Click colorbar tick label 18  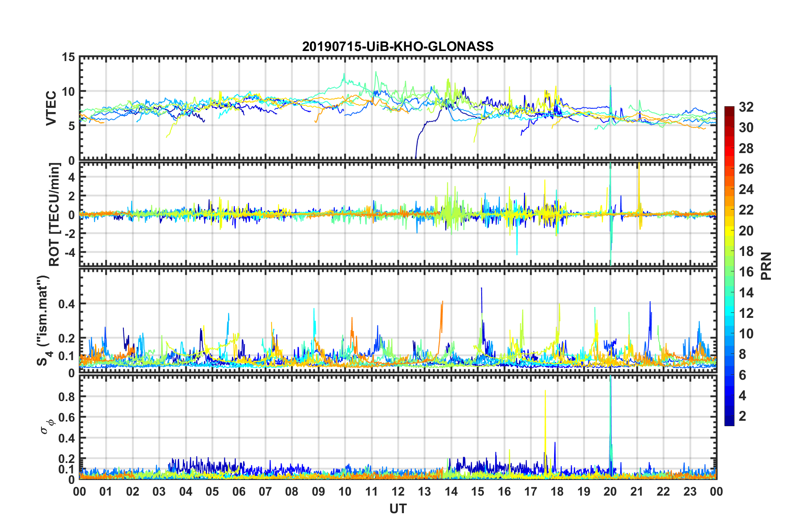click(746, 251)
